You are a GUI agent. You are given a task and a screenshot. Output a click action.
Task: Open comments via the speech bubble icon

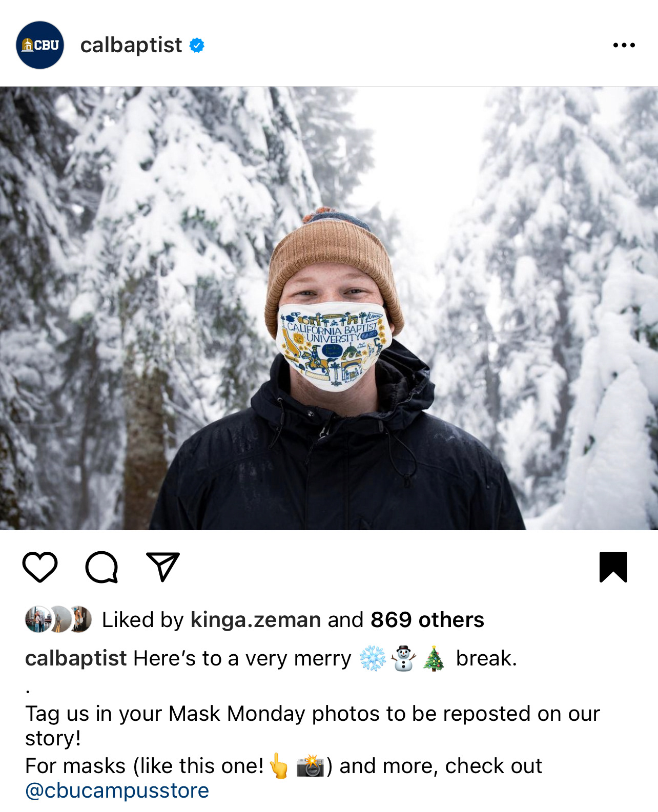[101, 567]
